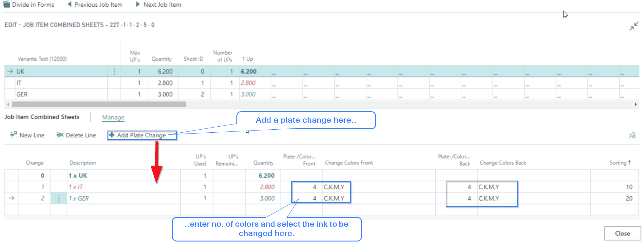The width and height of the screenshot is (644, 243).
Task: Click the change number 2 cell
Action: (x=34, y=198)
